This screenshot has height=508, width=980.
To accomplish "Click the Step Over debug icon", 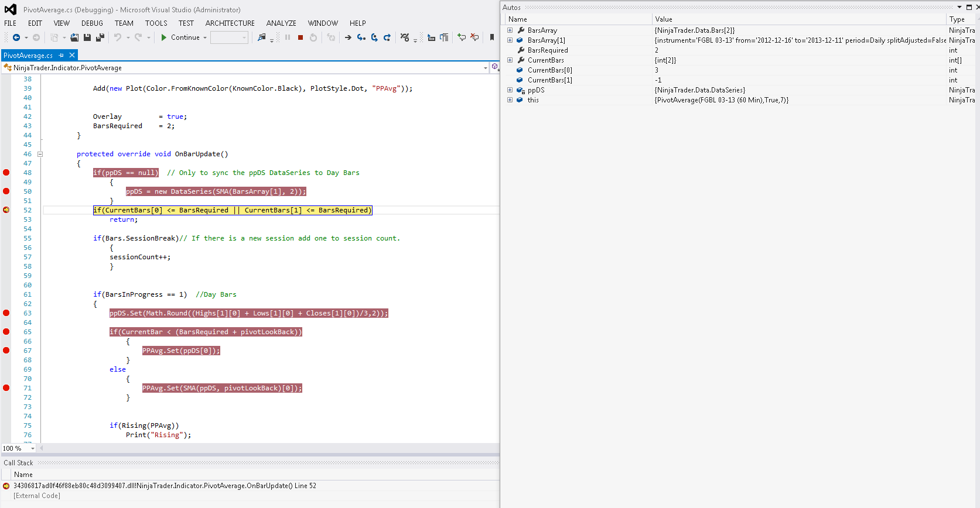I will coord(374,37).
